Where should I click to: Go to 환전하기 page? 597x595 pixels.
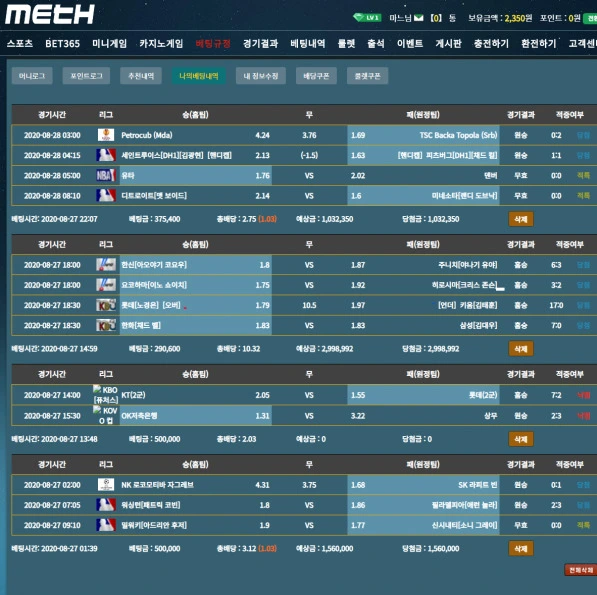pos(538,43)
